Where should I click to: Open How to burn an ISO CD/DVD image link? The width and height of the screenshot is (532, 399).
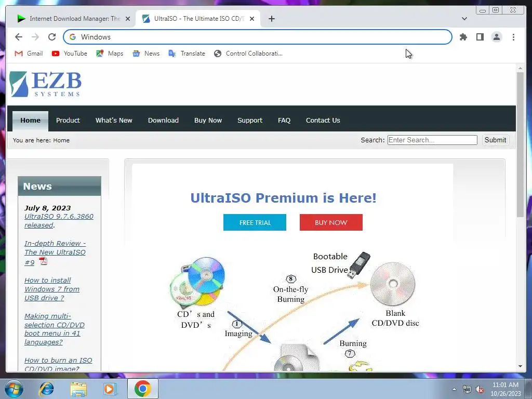[58, 364]
